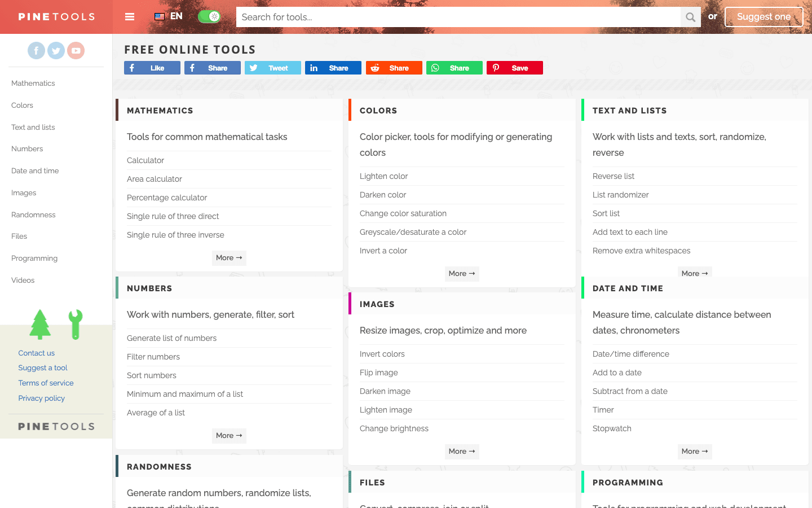Open the Twitter icon in the sidebar
Viewport: 812px width, 508px height.
pos(56,50)
